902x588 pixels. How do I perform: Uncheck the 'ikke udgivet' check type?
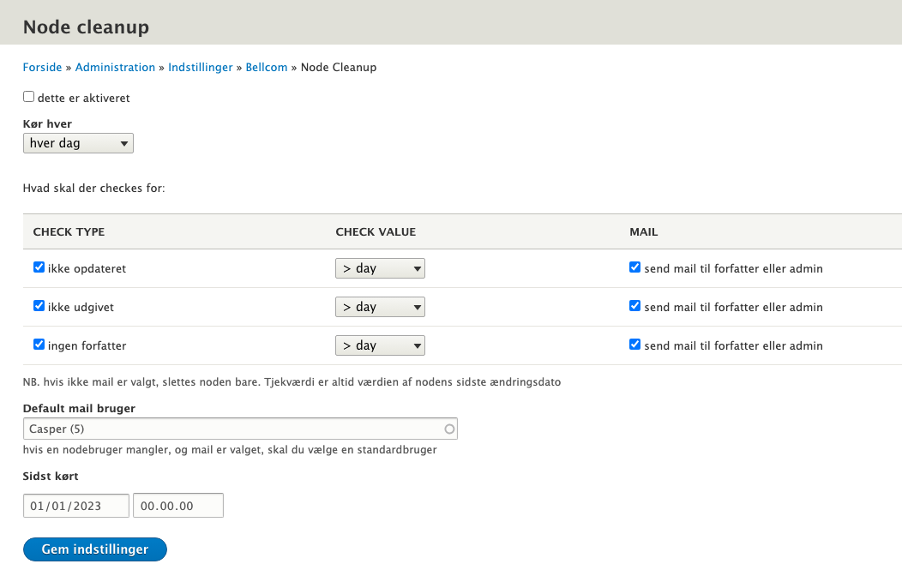click(39, 306)
